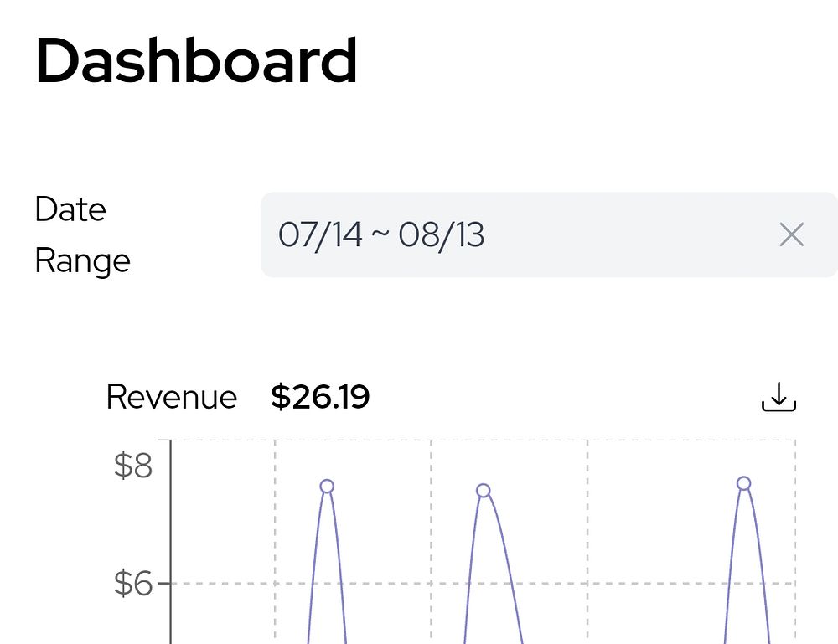Click the Date Range label
Screen dimensions: 838x644
pyautogui.click(x=83, y=235)
